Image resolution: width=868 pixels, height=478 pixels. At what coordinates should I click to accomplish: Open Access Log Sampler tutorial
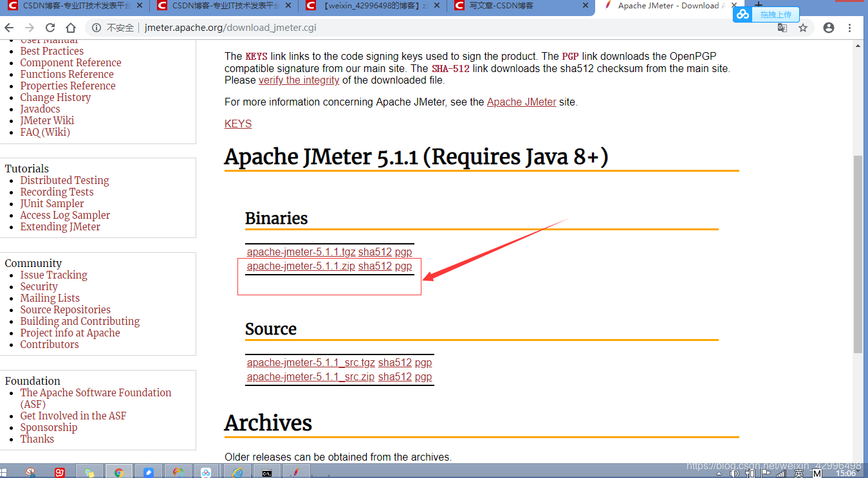[x=65, y=216]
